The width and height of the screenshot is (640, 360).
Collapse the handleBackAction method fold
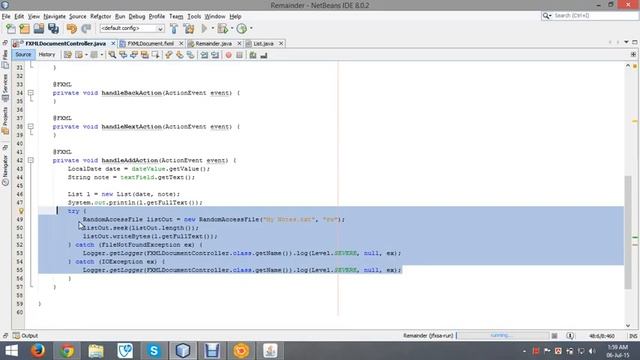pos(31,93)
